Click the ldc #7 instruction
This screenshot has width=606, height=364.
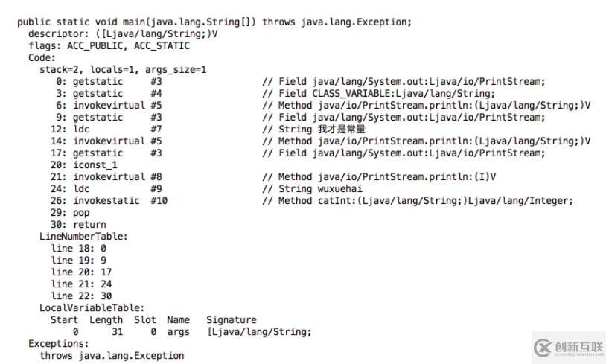pyautogui.click(x=106, y=130)
